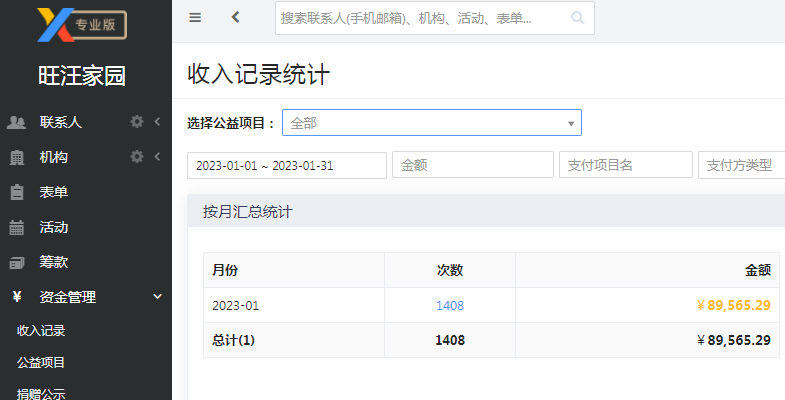
Task: Click the 表单 clipboard icon
Action: click(x=17, y=192)
